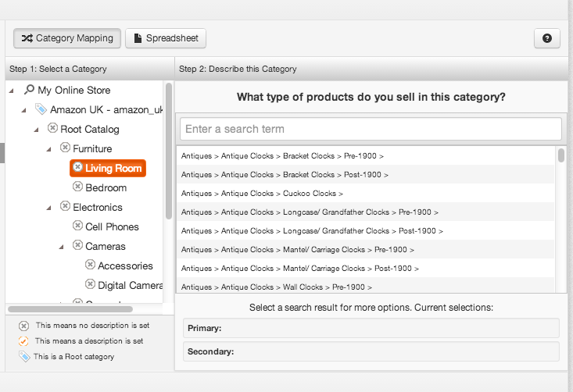573x392 pixels.
Task: Select Furniture category
Action: click(92, 148)
